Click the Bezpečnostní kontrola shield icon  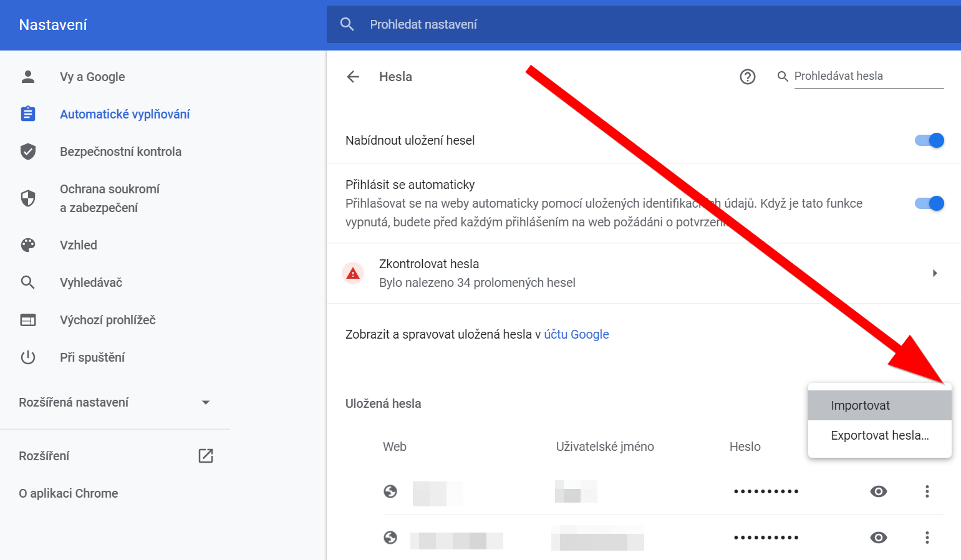28,152
